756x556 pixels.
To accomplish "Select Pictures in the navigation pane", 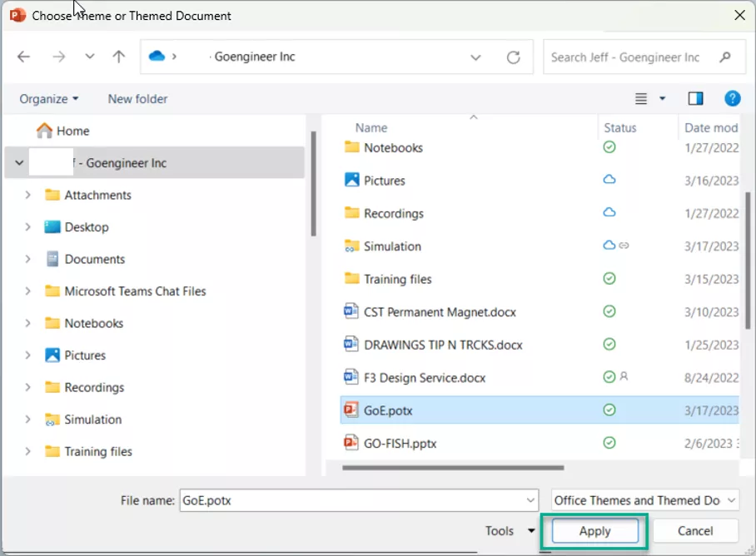I will pos(75,355).
